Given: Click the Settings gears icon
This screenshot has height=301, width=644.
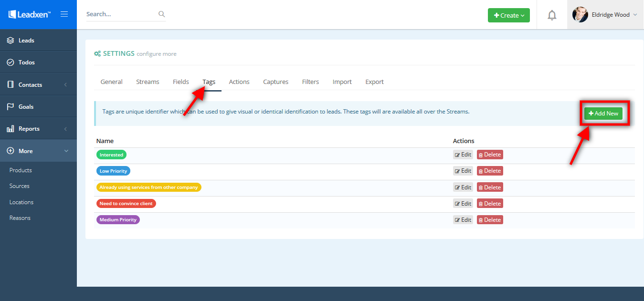Looking at the screenshot, I should [97, 54].
